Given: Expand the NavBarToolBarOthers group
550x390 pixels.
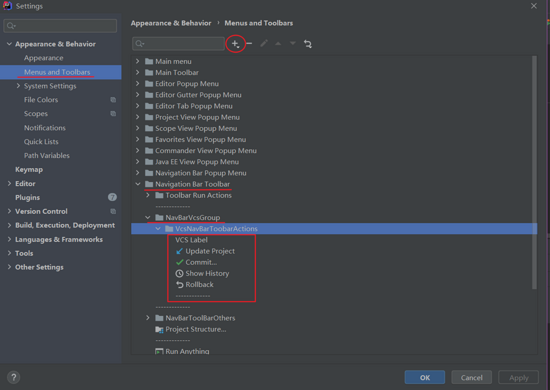Looking at the screenshot, I should click(148, 318).
